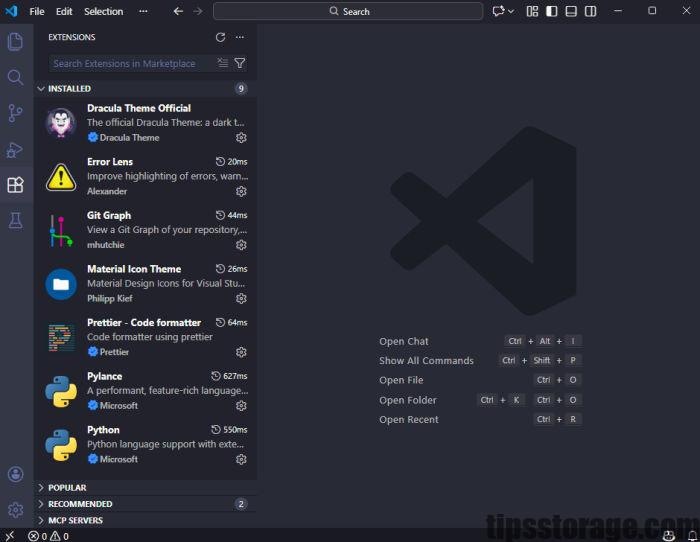
Task: Open Manage gear for Prettier extension
Action: pos(241,352)
